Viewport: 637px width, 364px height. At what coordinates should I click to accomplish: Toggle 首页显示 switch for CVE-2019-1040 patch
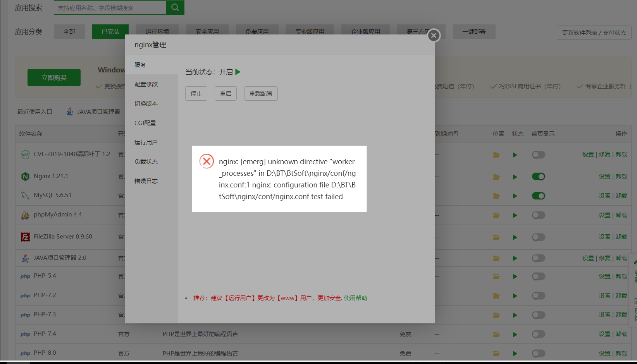click(x=538, y=155)
